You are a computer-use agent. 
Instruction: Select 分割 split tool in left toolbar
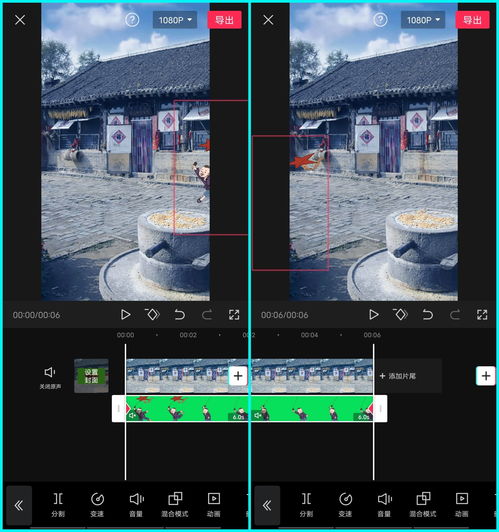coord(58,505)
